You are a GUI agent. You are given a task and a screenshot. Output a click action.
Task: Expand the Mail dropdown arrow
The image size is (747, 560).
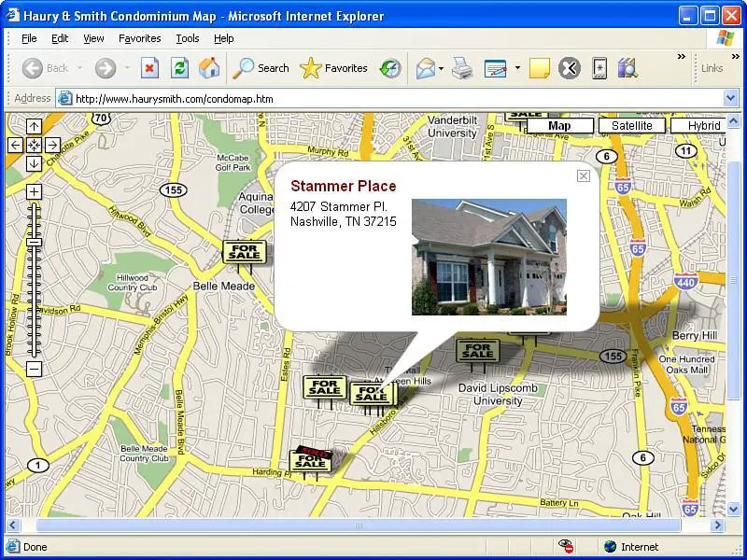441,68
